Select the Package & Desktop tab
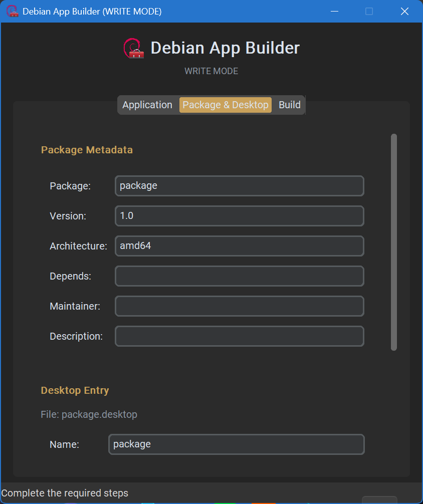The image size is (423, 504). (226, 105)
